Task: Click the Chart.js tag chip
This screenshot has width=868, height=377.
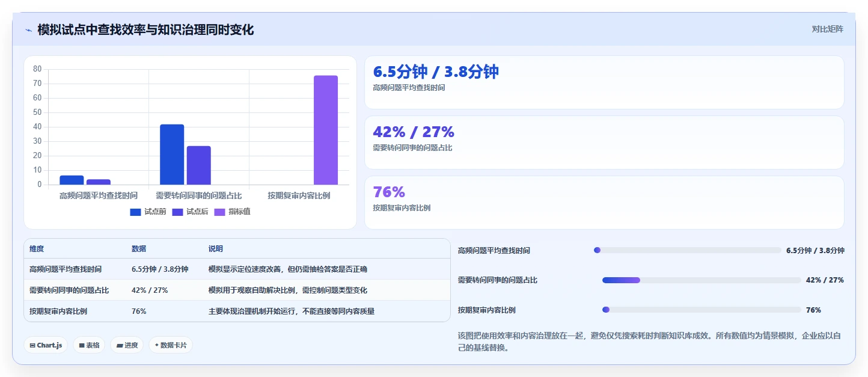Action: (x=46, y=345)
